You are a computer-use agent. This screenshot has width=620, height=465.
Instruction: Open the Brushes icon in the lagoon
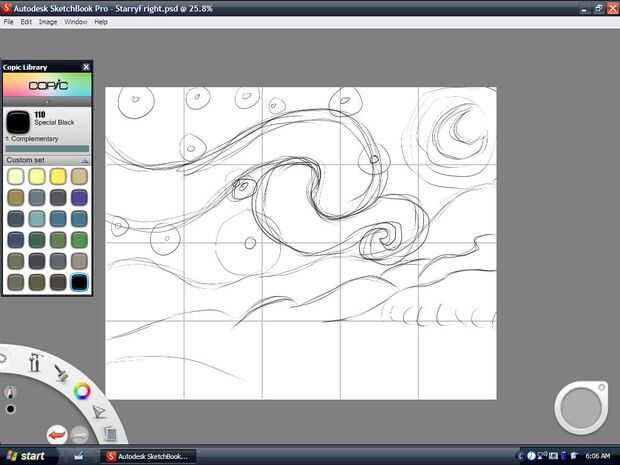click(61, 373)
